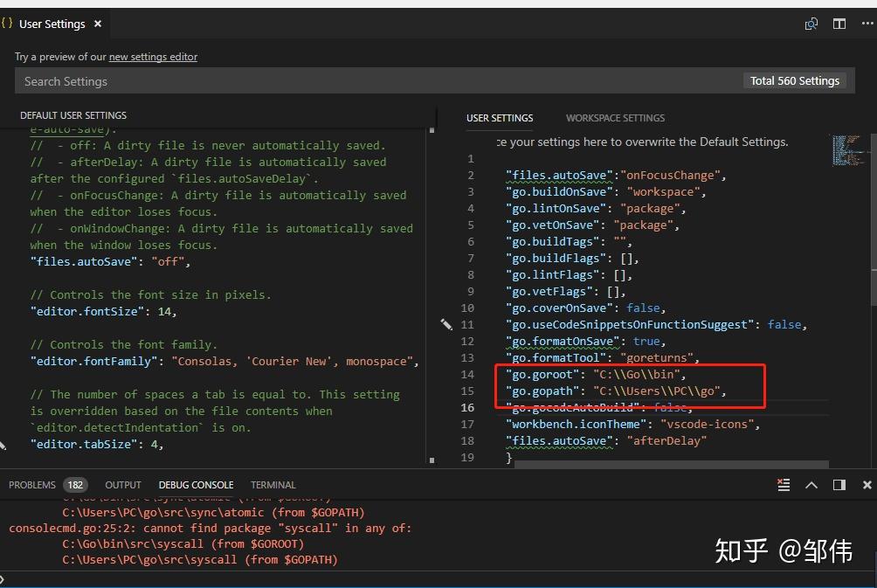The width and height of the screenshot is (877, 588).
Task: Click the C:\Users\PC\go\src\sync\atomic console line
Action: click(x=214, y=513)
